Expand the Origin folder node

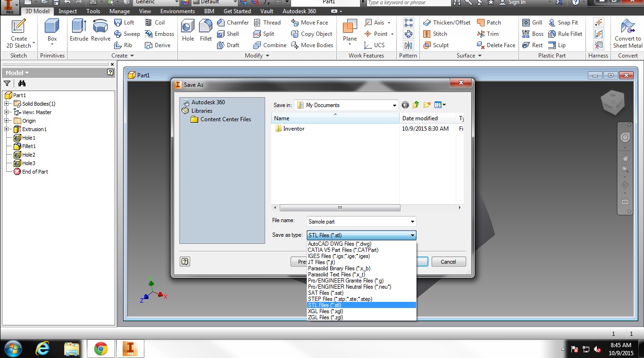(x=7, y=121)
